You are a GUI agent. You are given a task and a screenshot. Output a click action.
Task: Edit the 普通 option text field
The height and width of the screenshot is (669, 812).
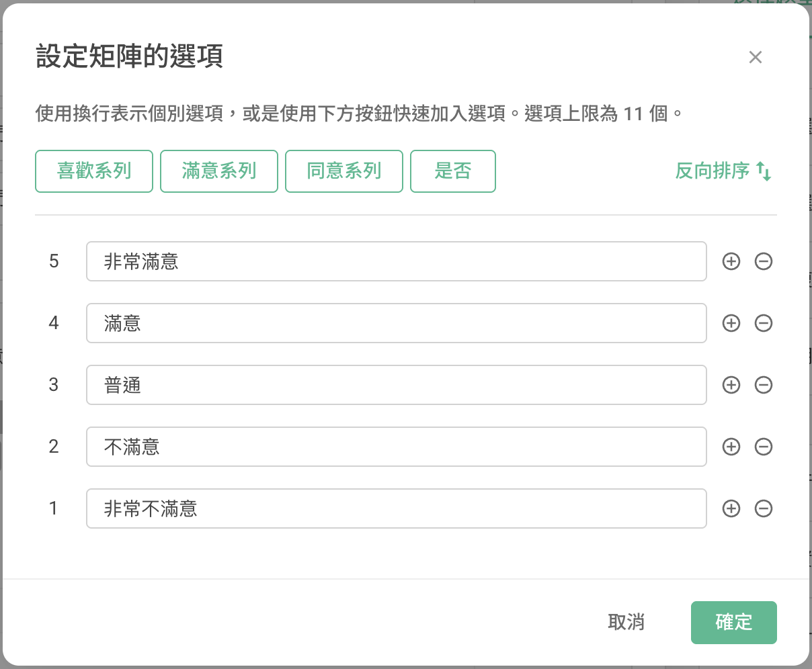coord(396,385)
